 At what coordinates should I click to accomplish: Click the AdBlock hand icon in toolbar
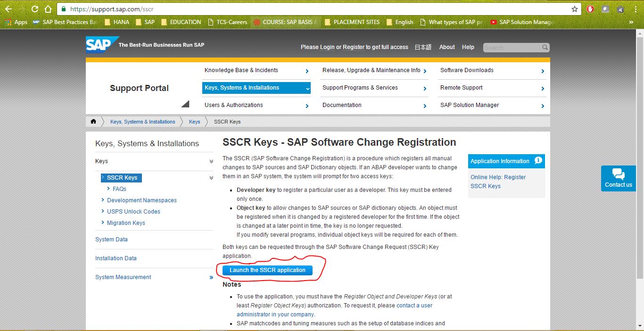[x=590, y=8]
